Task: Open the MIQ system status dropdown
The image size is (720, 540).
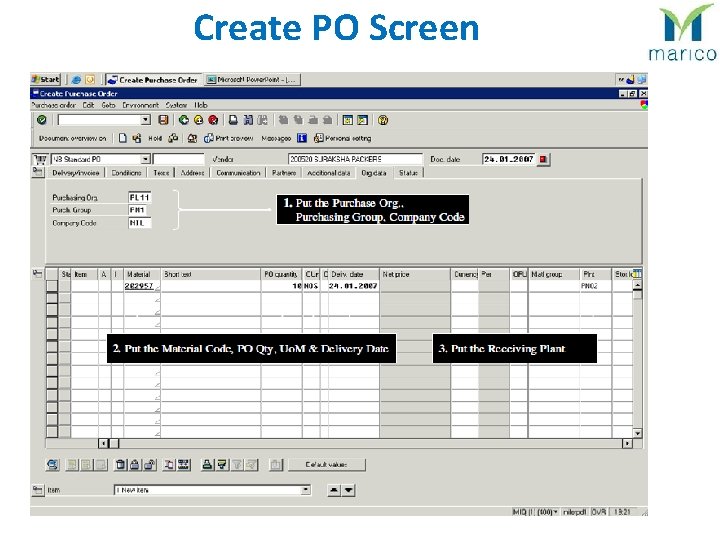Action: [556, 512]
